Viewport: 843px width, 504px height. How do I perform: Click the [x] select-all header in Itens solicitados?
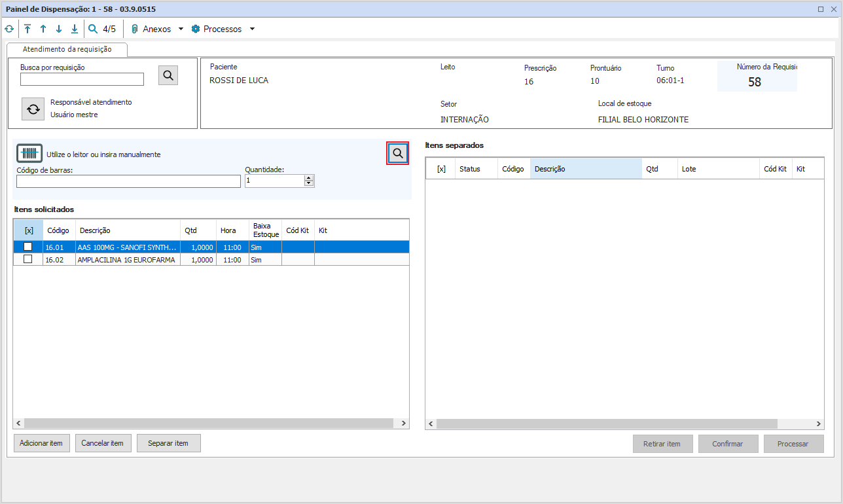(29, 230)
